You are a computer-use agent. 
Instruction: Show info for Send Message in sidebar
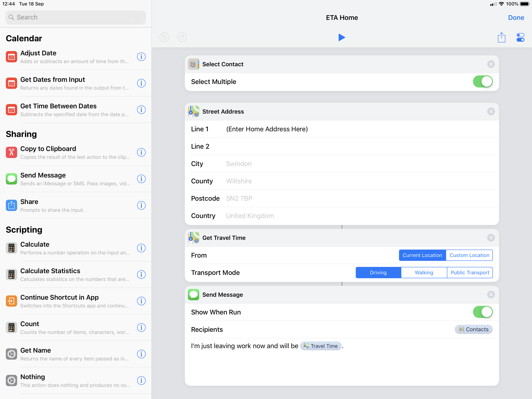pyautogui.click(x=141, y=179)
